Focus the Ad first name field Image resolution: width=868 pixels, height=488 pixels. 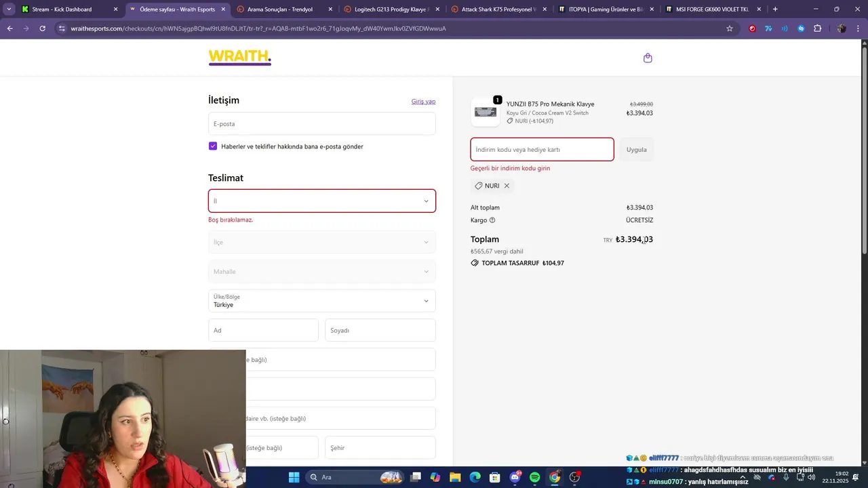[263, 330]
